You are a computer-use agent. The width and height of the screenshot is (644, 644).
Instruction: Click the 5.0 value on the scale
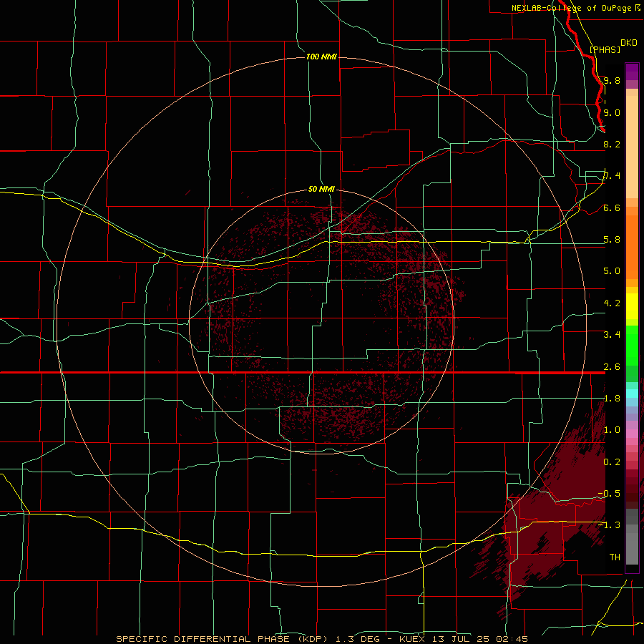(x=612, y=271)
